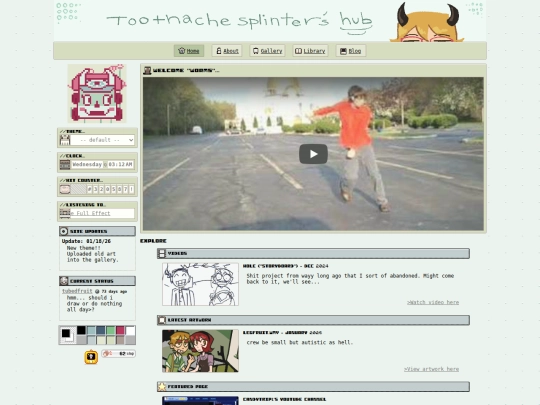The image size is (540, 405).
Task: Click the pink pixel robot avatar
Action: point(97,93)
